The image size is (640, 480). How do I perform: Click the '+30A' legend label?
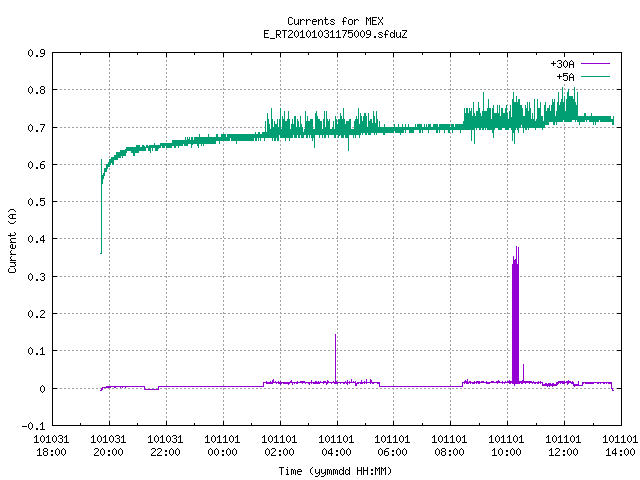562,64
